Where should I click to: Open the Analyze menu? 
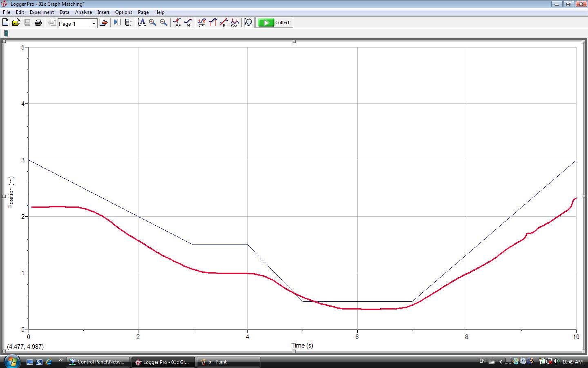pyautogui.click(x=83, y=12)
